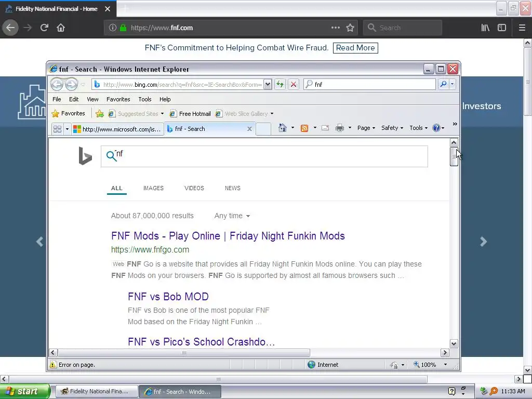Click IE Help question mark icon
The image size is (532, 399).
(436, 128)
